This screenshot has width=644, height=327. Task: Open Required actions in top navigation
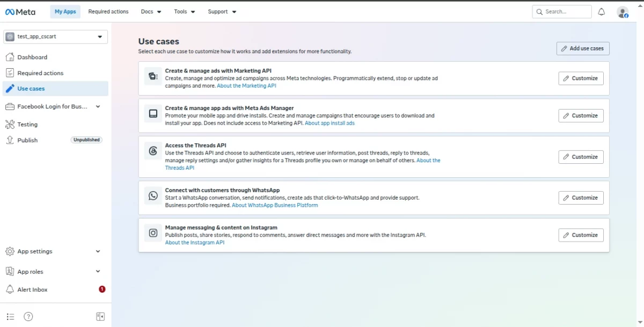tap(108, 11)
